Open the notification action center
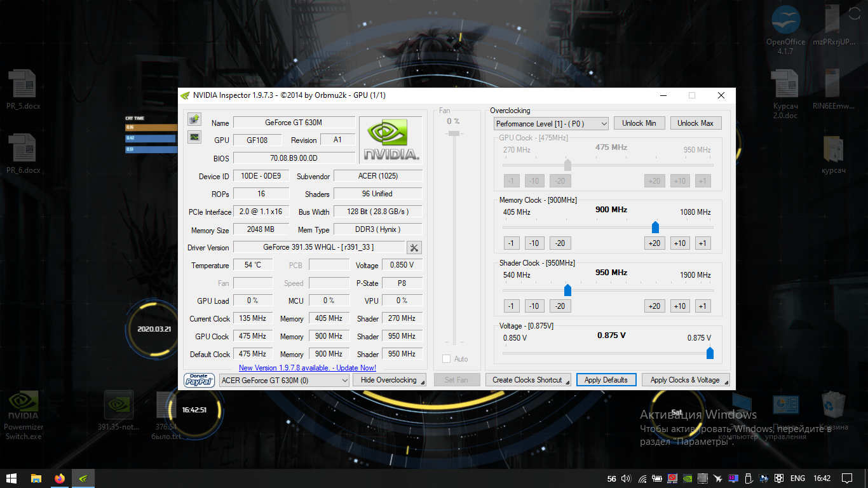868x488 pixels. point(847,478)
